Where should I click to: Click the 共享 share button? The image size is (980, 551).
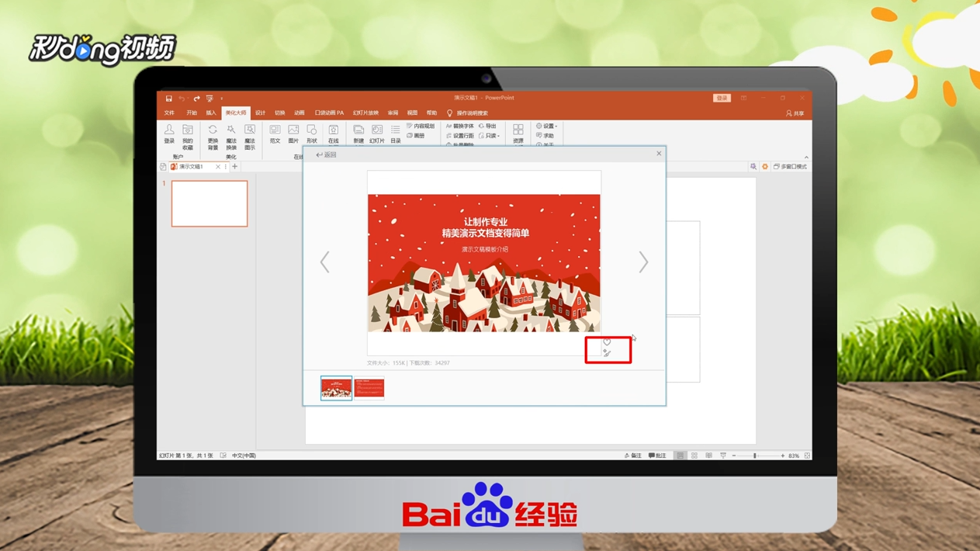pyautogui.click(x=795, y=113)
